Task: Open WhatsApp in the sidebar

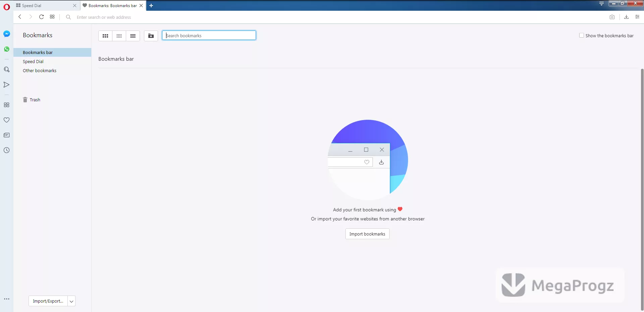Action: coord(7,49)
